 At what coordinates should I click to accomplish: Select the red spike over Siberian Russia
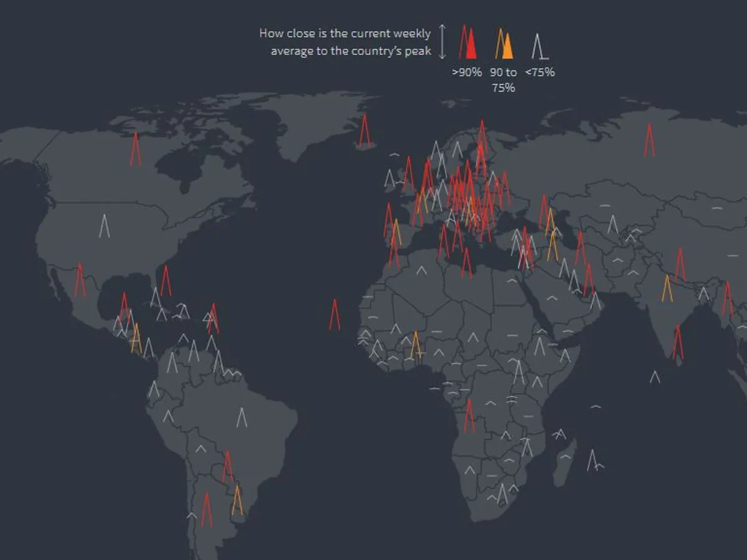point(649,140)
